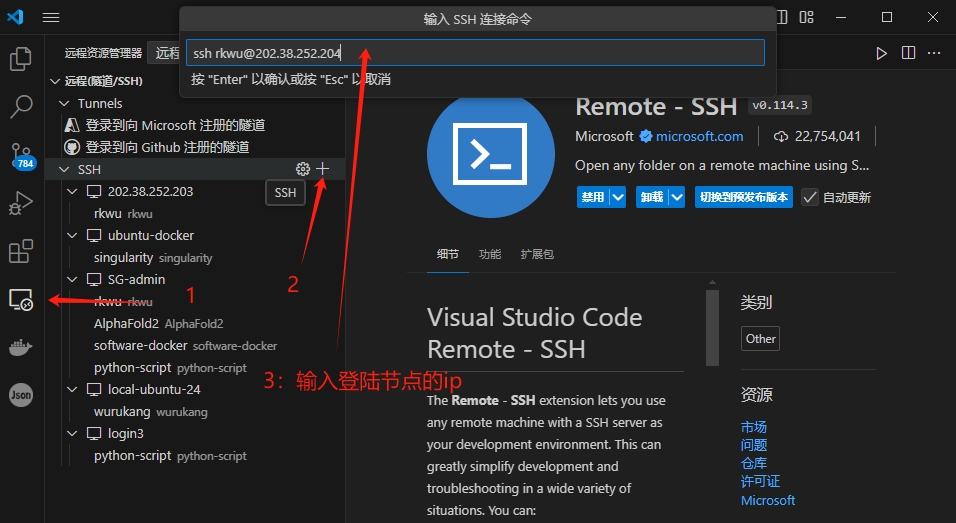Collapse the SG-admin host node
Viewport: 956px width, 523px height.
pos(72,279)
